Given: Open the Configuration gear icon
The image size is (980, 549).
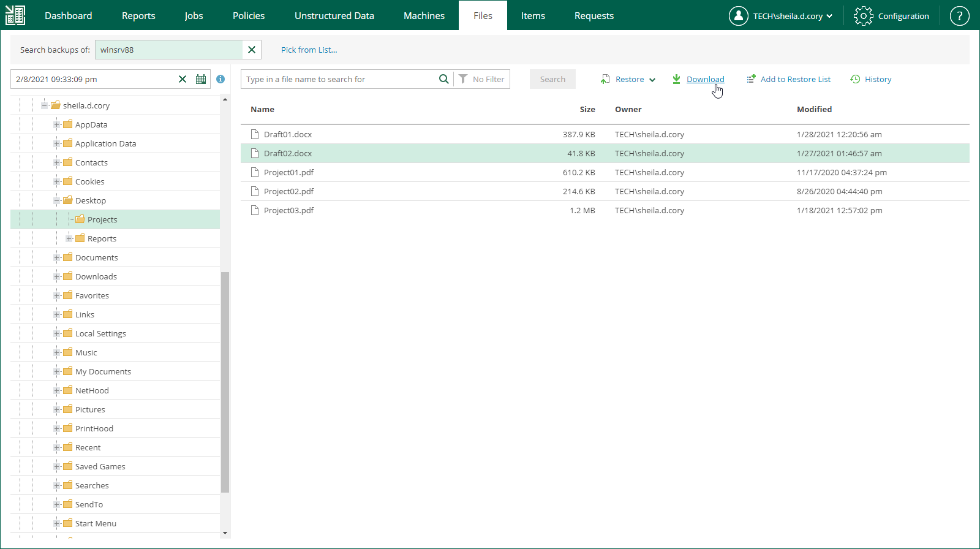Looking at the screenshot, I should tap(863, 16).
